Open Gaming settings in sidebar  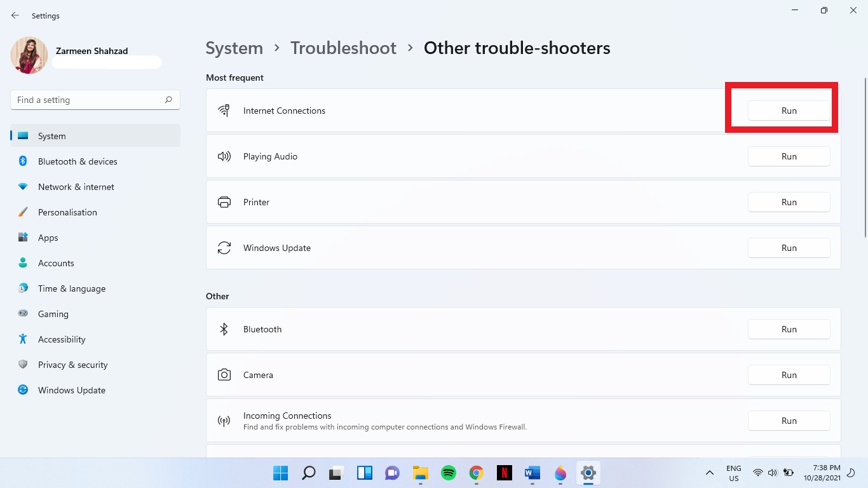click(x=53, y=313)
